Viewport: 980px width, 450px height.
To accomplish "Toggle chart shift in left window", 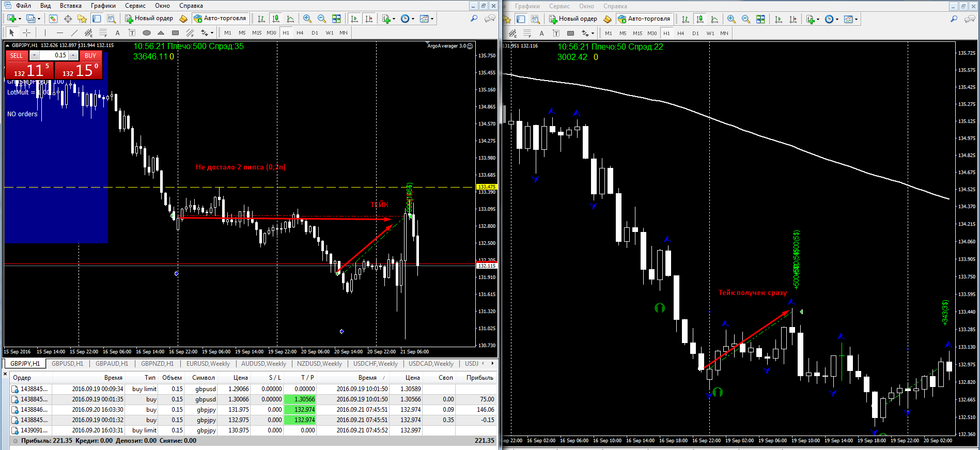I will [x=369, y=19].
